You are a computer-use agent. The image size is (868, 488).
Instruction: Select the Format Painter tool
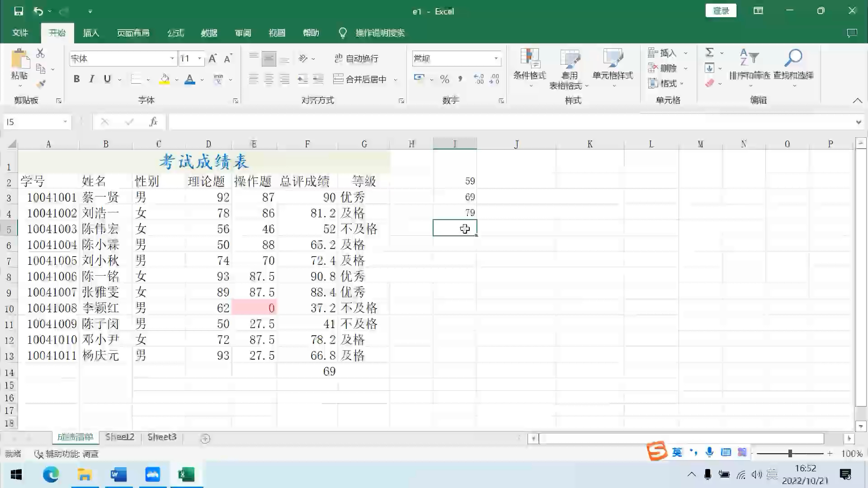point(41,83)
